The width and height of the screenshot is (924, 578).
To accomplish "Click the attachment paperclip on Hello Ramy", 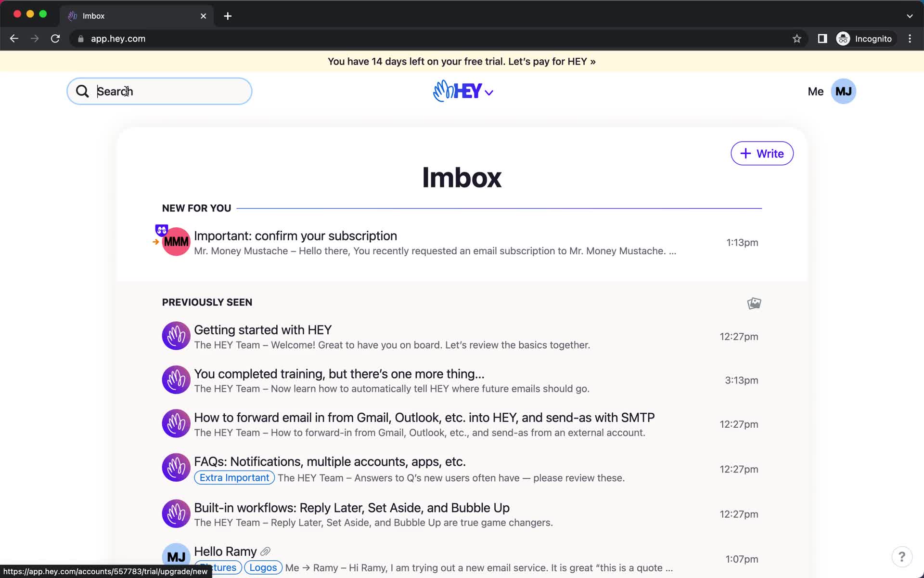I will click(x=266, y=552).
